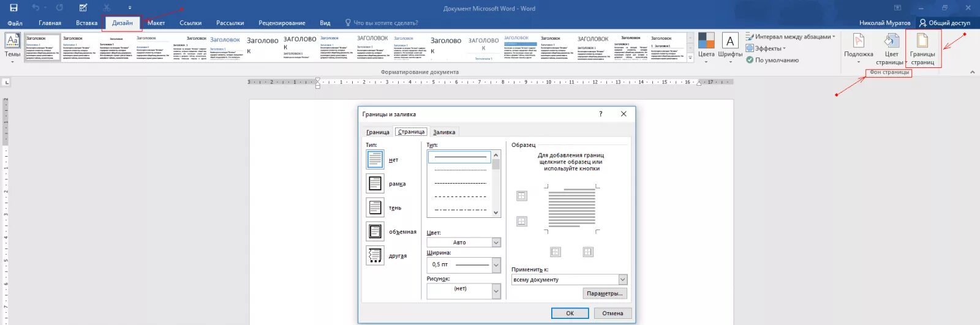The width and height of the screenshot is (980, 325).
Task: Confirm the dialog with OK
Action: (570, 313)
